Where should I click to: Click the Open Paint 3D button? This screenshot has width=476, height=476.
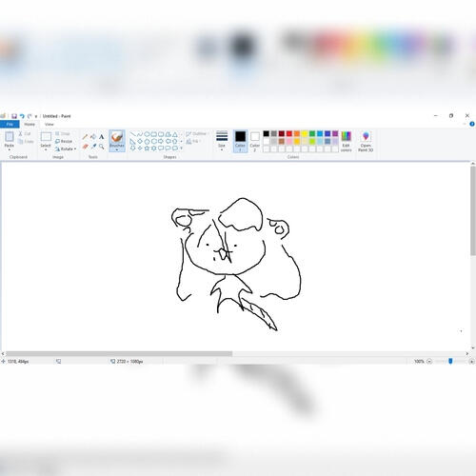(366, 142)
